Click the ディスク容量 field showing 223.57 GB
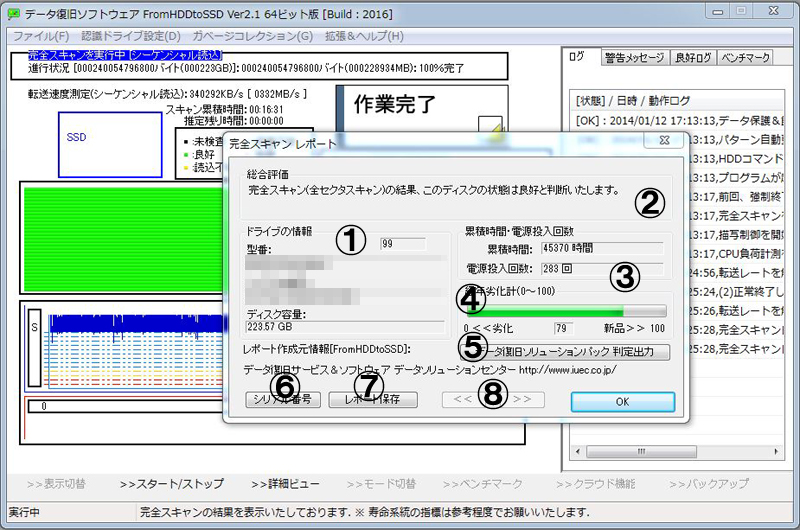Screen dimensions: 800x530 pyautogui.click(x=345, y=327)
